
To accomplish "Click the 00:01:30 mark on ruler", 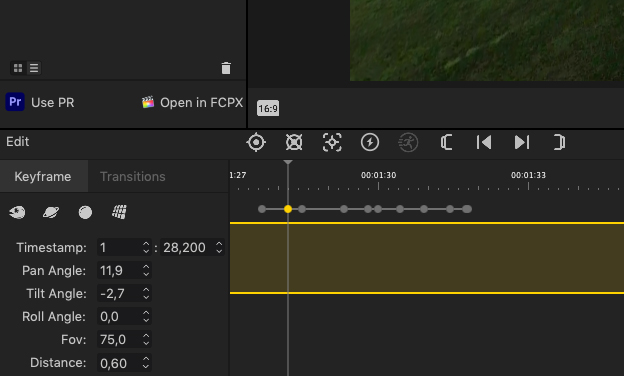I will click(378, 175).
